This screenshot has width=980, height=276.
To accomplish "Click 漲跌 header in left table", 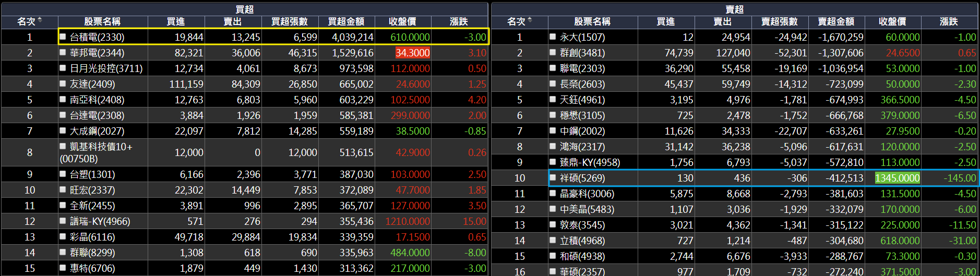I will 459,21.
